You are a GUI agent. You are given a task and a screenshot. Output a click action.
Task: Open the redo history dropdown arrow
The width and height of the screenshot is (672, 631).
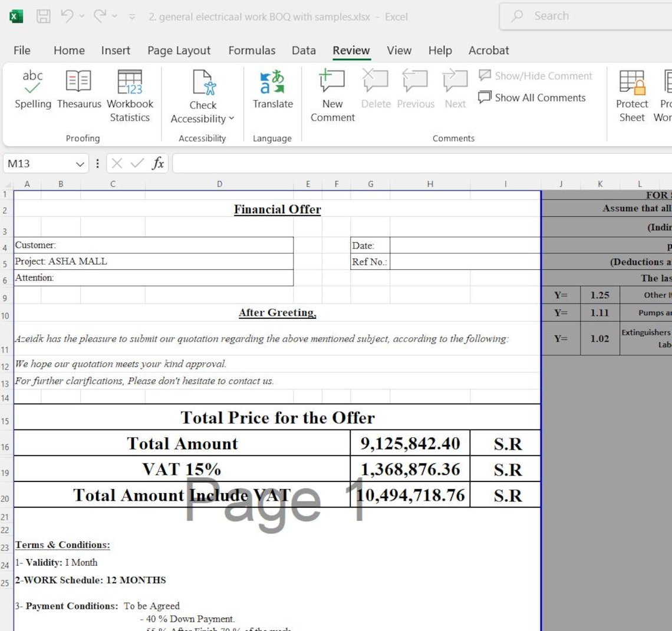tap(114, 16)
